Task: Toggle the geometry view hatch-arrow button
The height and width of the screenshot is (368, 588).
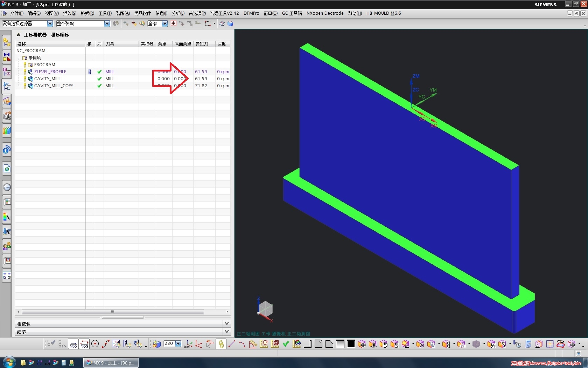Action: tap(73, 344)
